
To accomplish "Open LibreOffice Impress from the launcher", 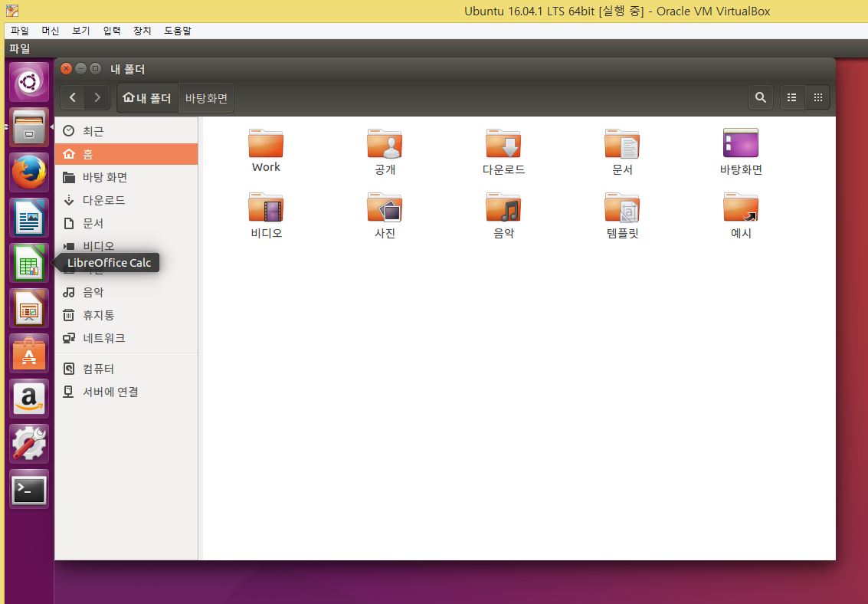I will point(29,308).
